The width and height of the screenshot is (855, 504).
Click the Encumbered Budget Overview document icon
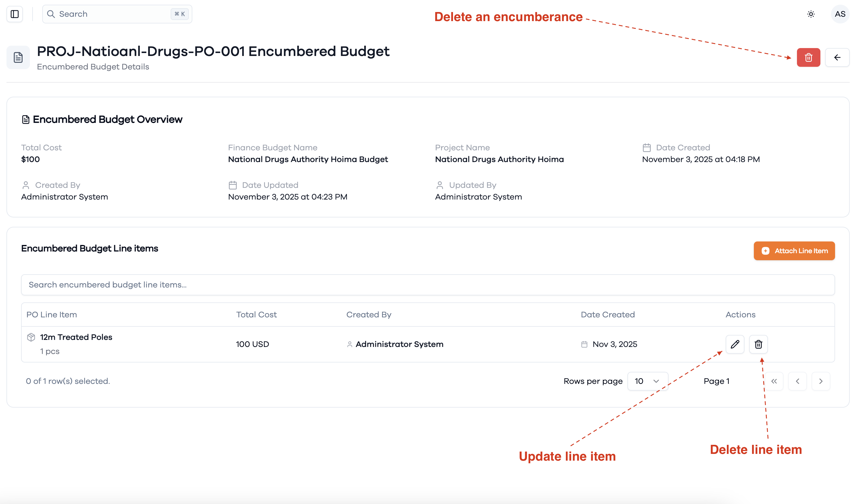[x=26, y=120]
